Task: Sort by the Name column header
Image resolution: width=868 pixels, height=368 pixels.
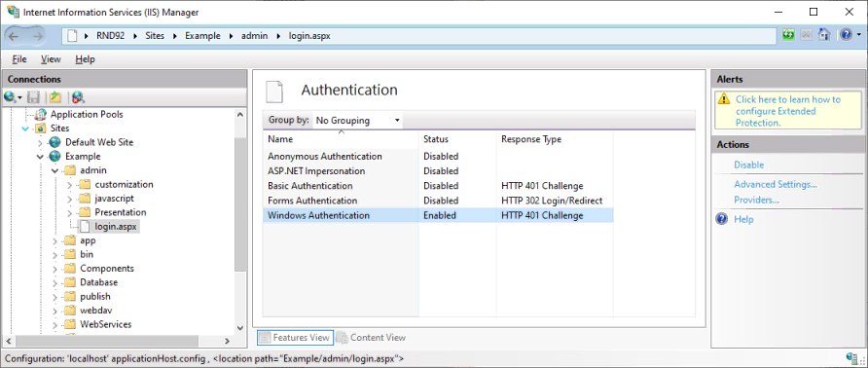Action: (341, 139)
